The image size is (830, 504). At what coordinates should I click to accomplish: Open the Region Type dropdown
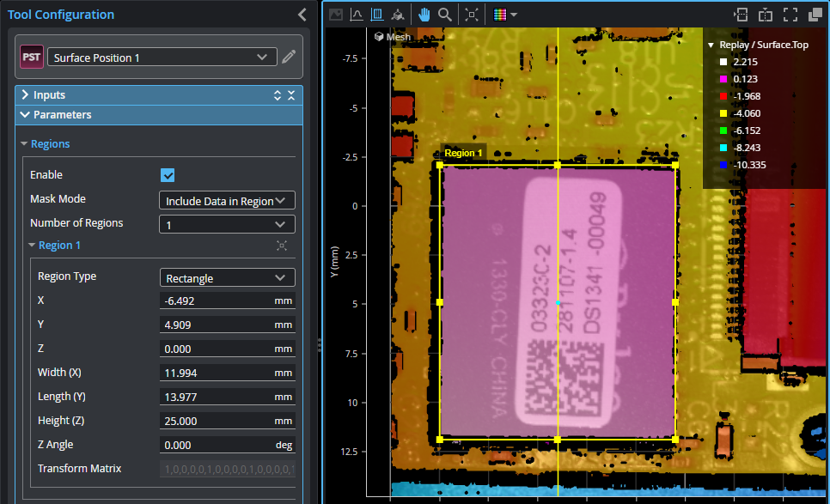click(227, 278)
